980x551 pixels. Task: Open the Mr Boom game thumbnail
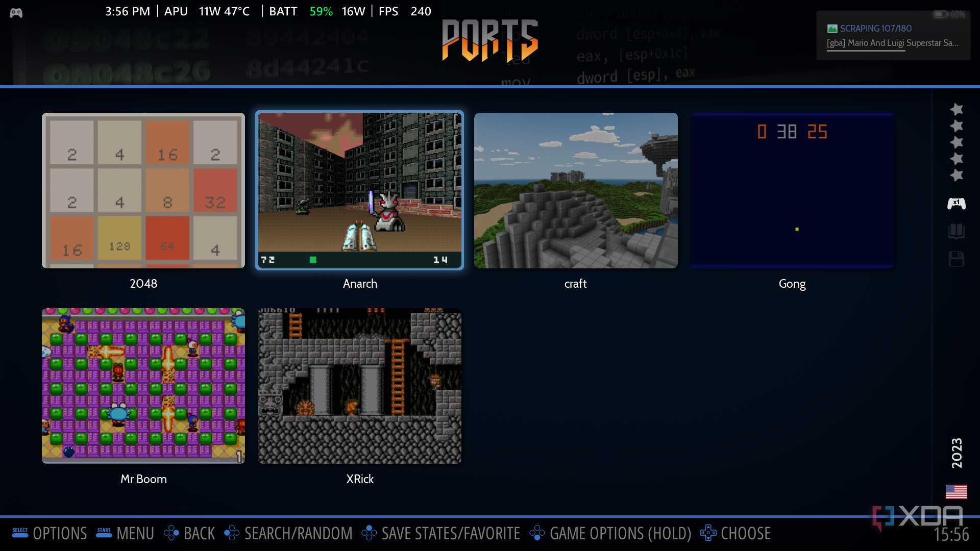point(143,386)
